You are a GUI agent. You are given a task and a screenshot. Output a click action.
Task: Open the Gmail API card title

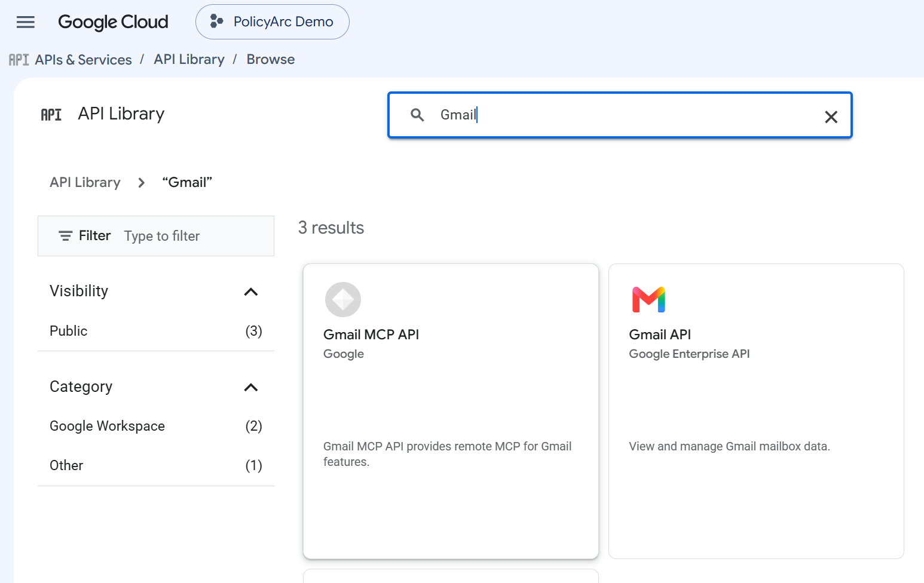[660, 335]
